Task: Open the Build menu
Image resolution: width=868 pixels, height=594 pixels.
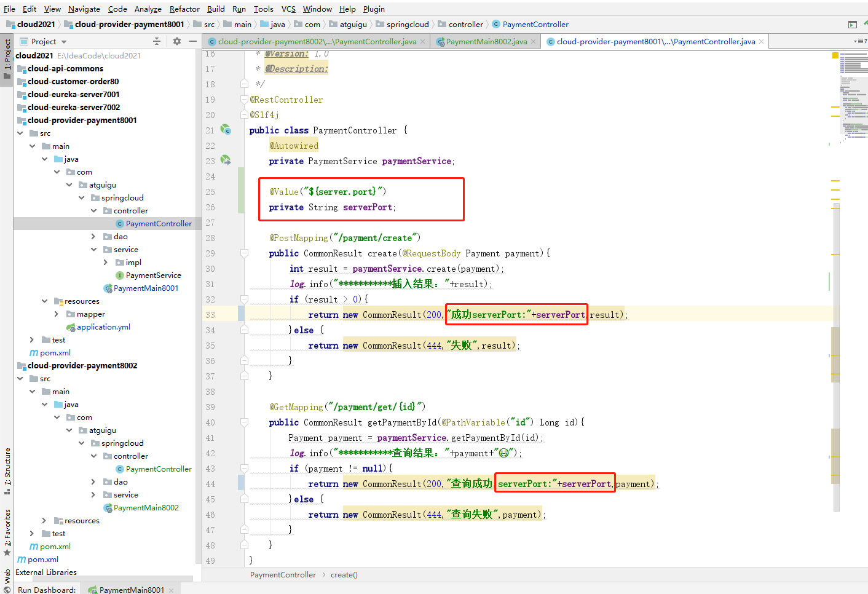Action: coord(216,9)
